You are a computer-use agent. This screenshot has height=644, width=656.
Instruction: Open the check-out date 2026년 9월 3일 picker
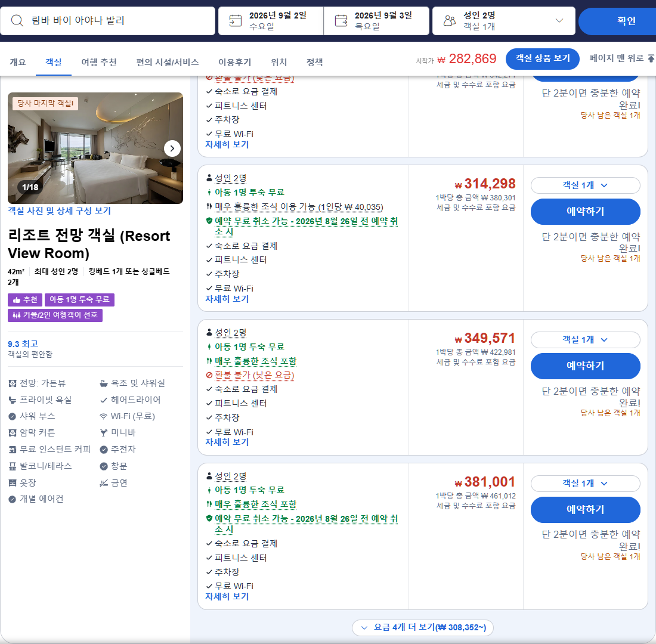coord(376,20)
